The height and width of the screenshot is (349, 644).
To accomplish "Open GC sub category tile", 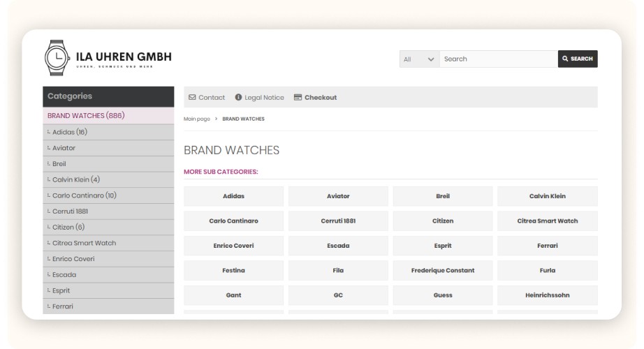I will 338,295.
